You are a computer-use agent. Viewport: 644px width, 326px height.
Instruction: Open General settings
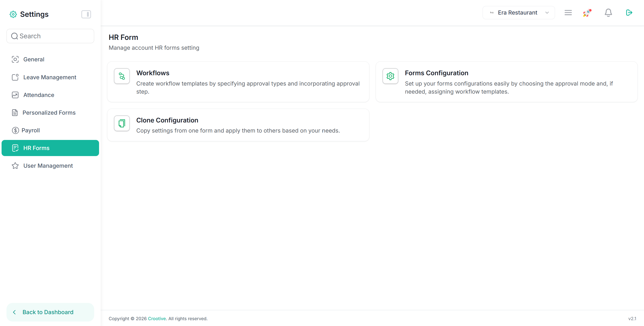[50, 59]
